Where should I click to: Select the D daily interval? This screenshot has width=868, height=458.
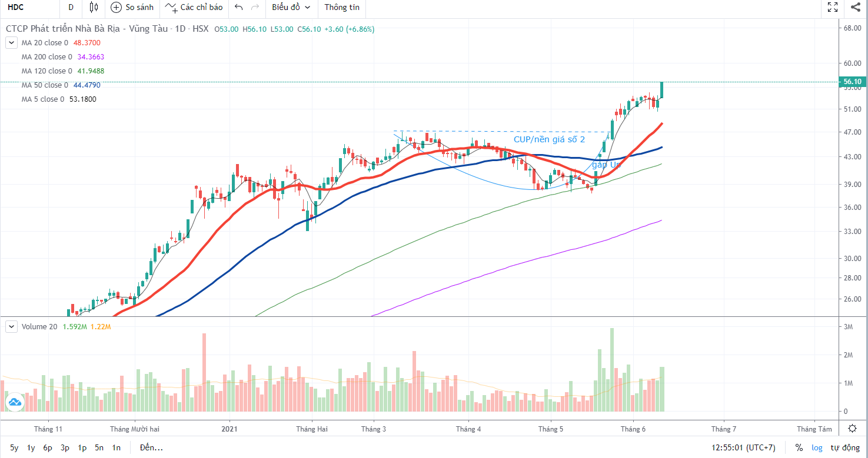(71, 8)
